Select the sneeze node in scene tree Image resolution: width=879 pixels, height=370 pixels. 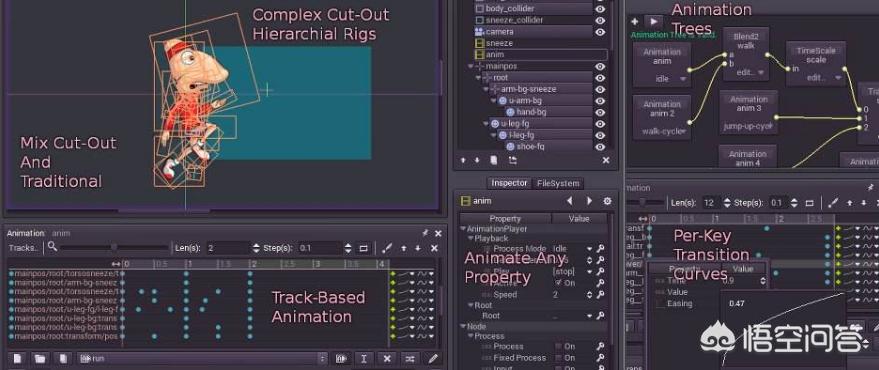(x=499, y=43)
